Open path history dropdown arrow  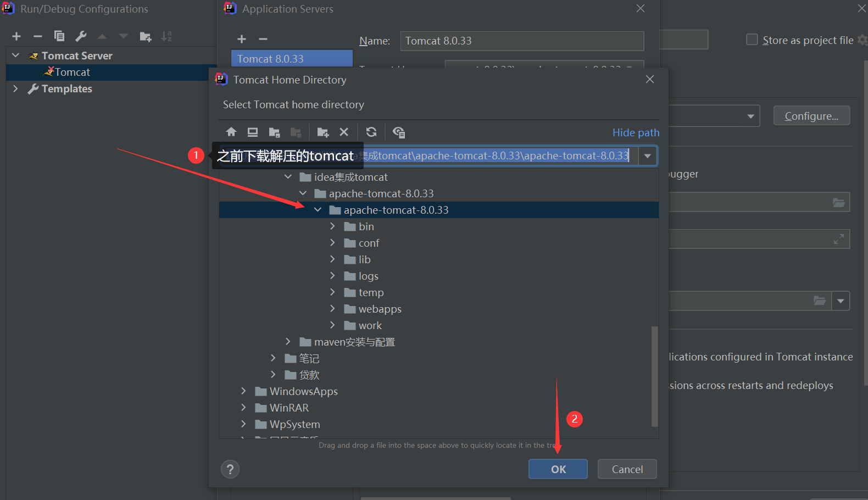point(648,156)
